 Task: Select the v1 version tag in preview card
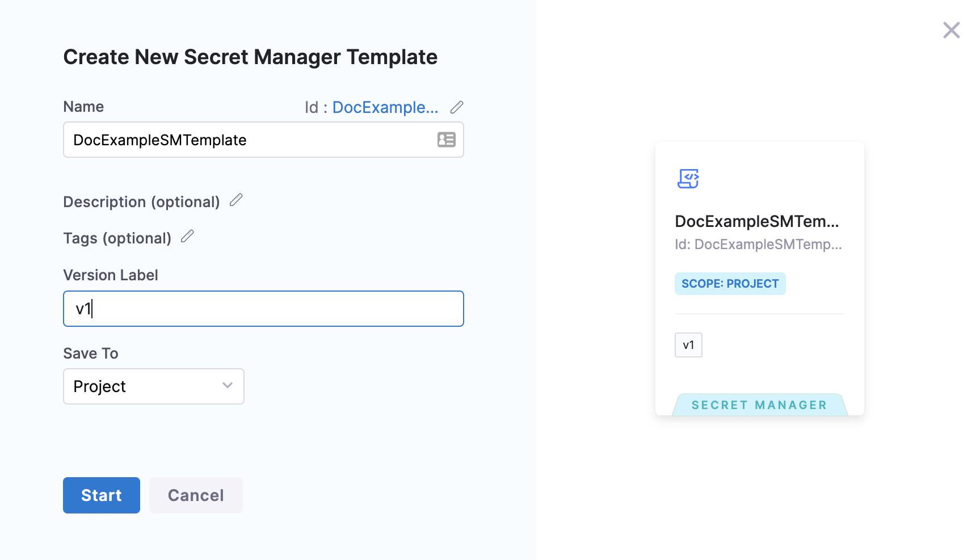click(688, 345)
